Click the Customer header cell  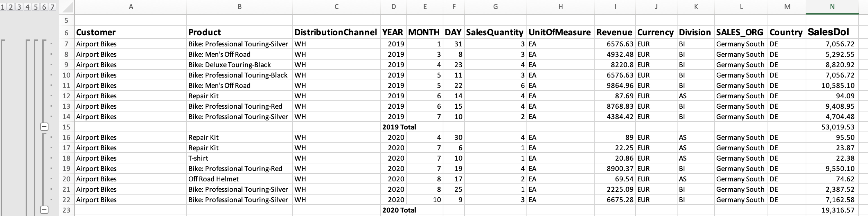point(131,32)
